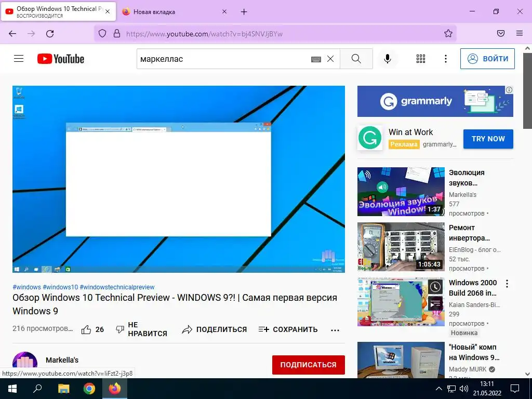Start voice search with microphone
Image resolution: width=532 pixels, height=399 pixels.
pyautogui.click(x=388, y=59)
